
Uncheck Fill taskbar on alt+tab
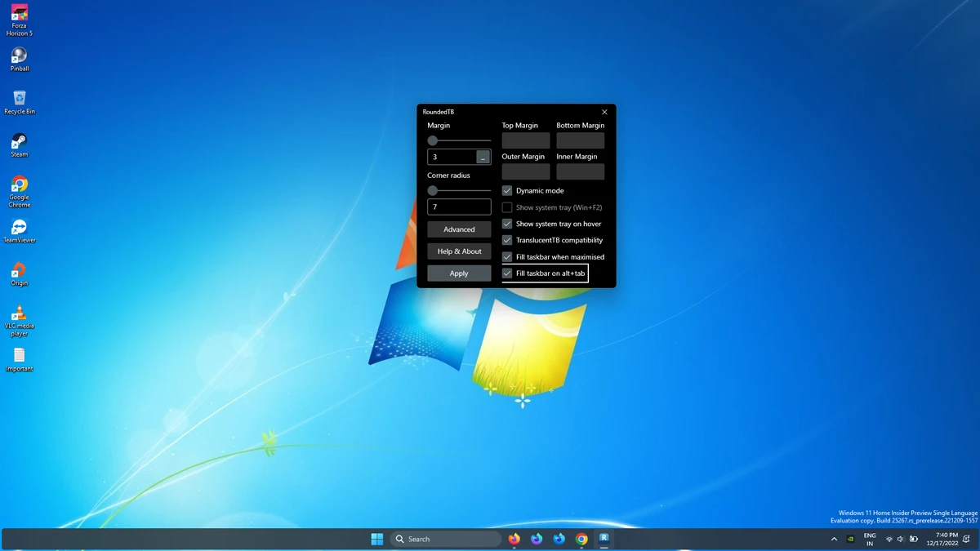pyautogui.click(x=507, y=273)
